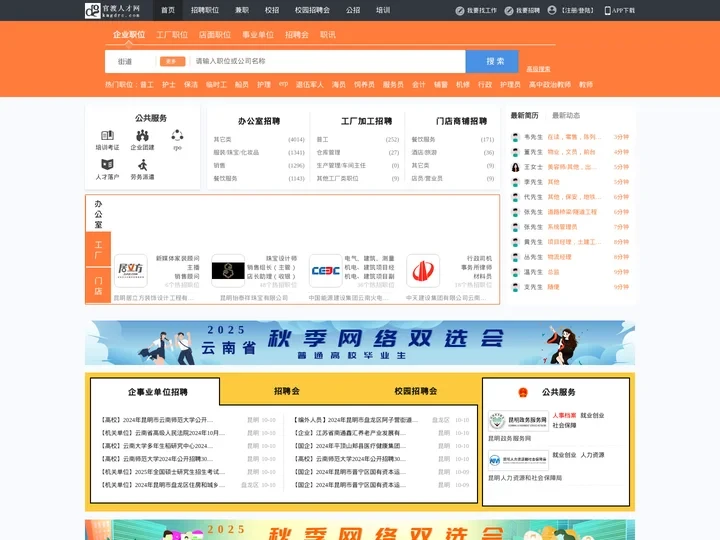Image resolution: width=720 pixels, height=540 pixels.
Task: Open the 校园招聘会 tab in the yellow panel
Action: [x=416, y=391]
